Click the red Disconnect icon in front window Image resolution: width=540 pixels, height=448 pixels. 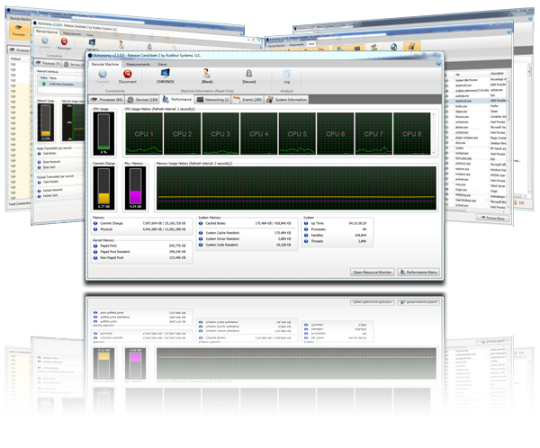point(127,74)
